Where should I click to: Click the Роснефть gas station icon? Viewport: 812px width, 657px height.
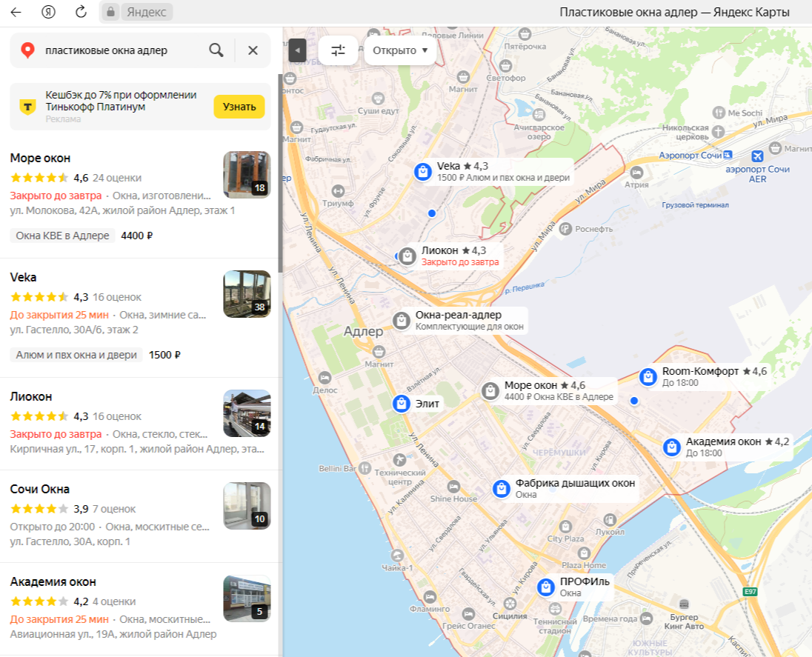pos(565,228)
